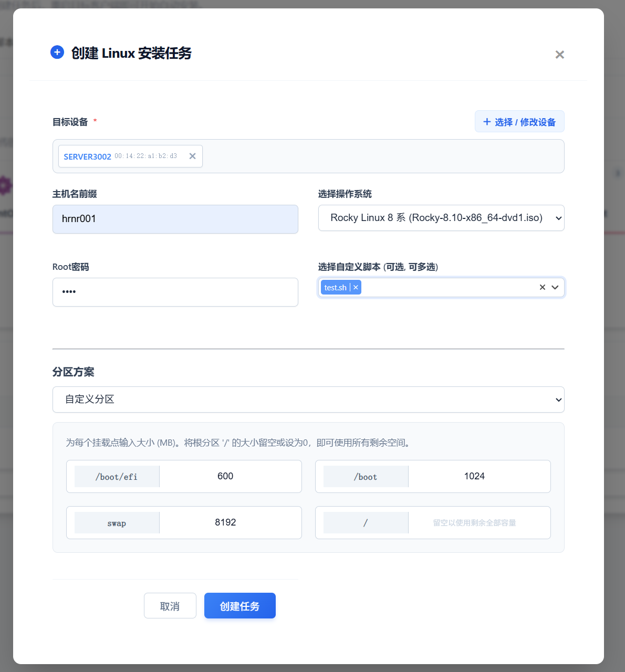
Task: Click the plus icon on 选择/修改设备 button
Action: 487,121
